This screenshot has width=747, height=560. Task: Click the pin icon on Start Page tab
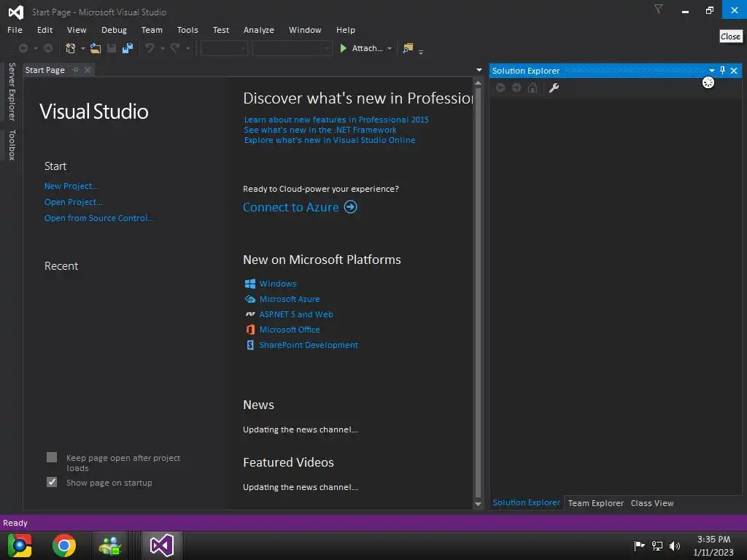75,70
